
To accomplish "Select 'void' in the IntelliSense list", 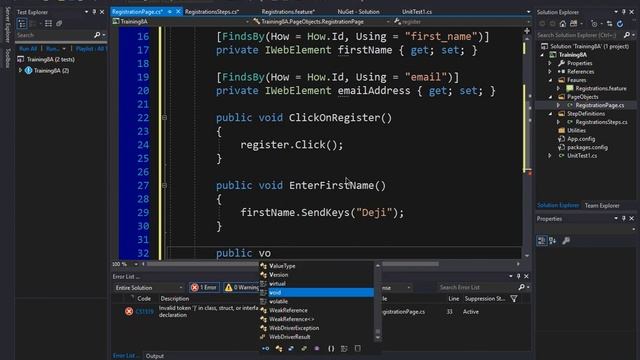I will 317,293.
